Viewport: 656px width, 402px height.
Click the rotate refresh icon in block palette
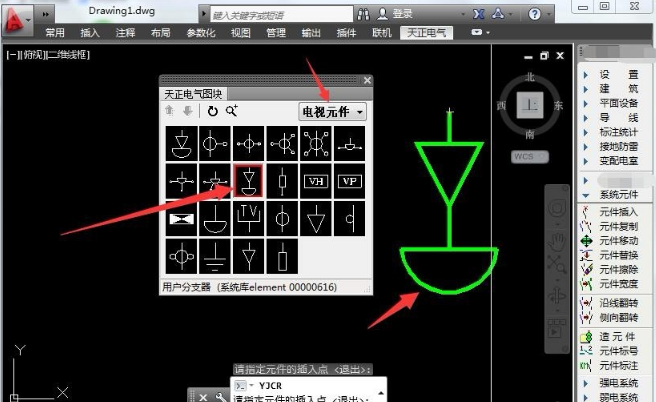tap(213, 111)
